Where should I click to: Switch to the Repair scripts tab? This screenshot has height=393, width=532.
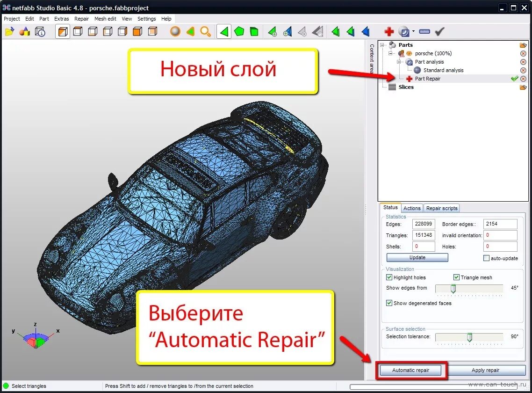coord(442,208)
